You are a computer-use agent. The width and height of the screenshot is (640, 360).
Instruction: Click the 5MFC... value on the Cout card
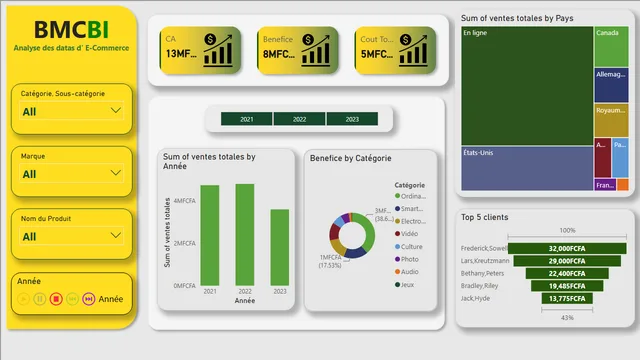pyautogui.click(x=376, y=53)
